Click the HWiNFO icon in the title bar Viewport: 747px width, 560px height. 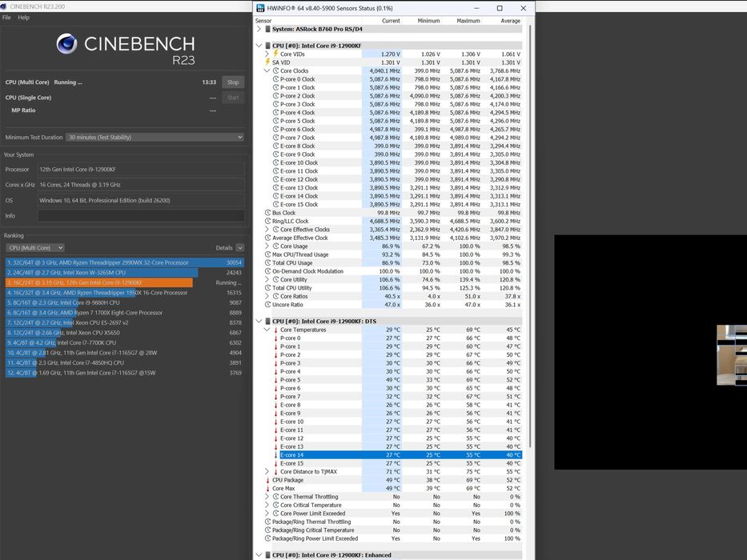tap(260, 8)
